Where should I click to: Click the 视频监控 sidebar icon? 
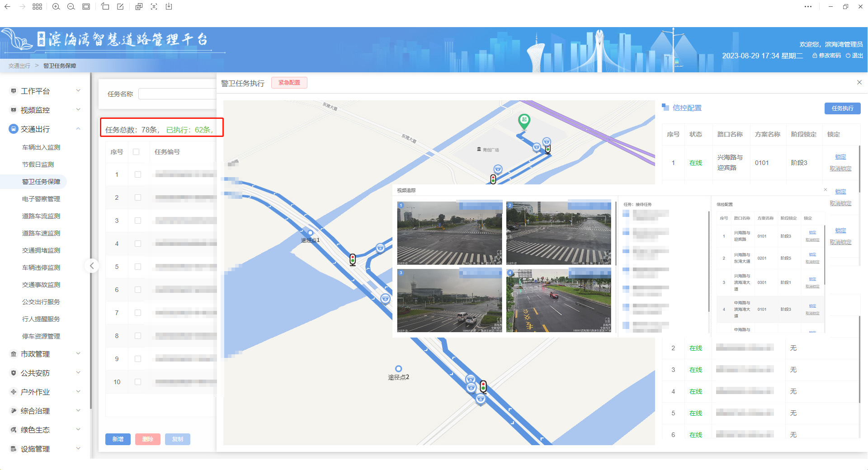[14, 110]
